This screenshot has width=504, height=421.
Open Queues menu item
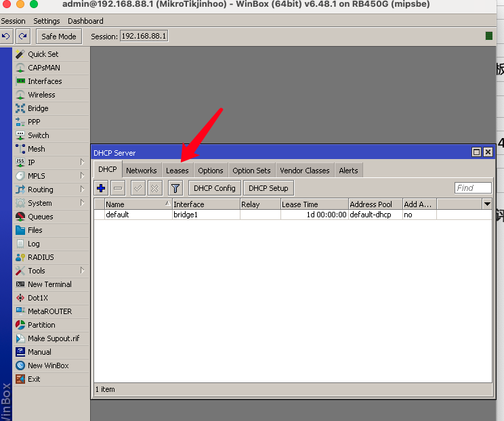[51, 217]
